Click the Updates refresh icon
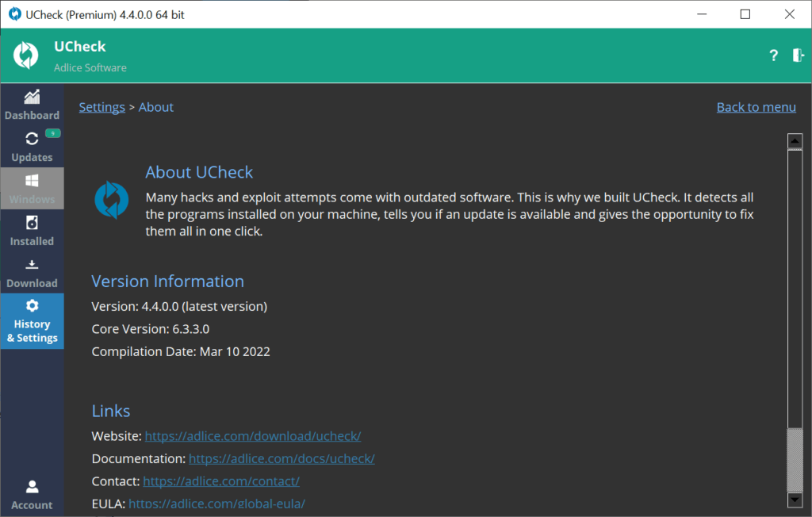The width and height of the screenshot is (812, 517). [32, 139]
